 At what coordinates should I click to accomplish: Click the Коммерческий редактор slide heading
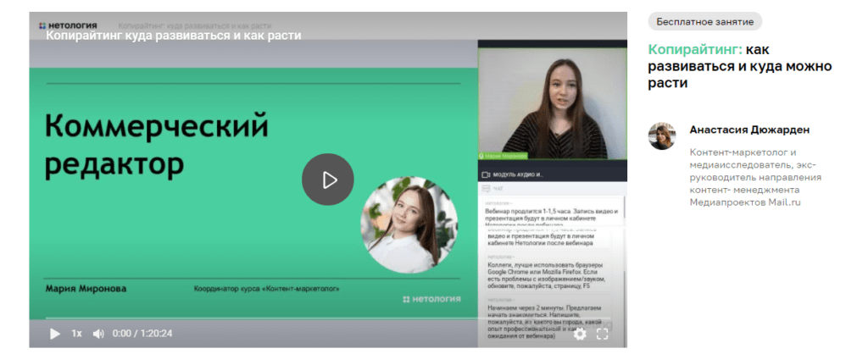coord(156,143)
